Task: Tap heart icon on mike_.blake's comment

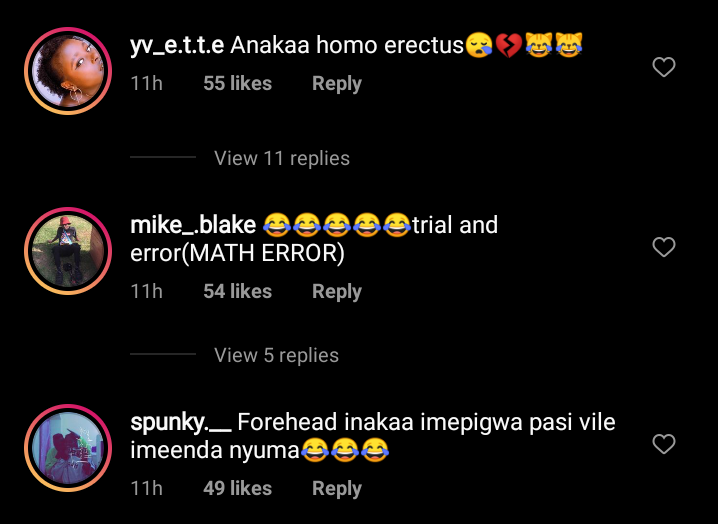Action: click(664, 247)
